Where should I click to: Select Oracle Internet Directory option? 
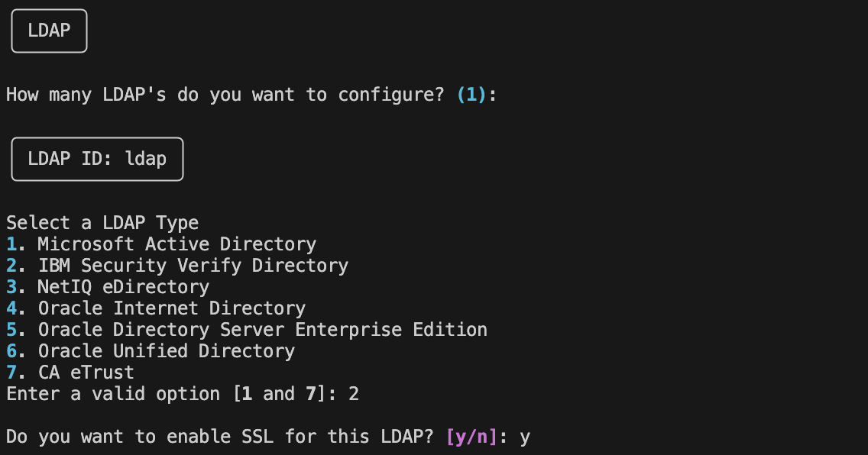[156, 308]
